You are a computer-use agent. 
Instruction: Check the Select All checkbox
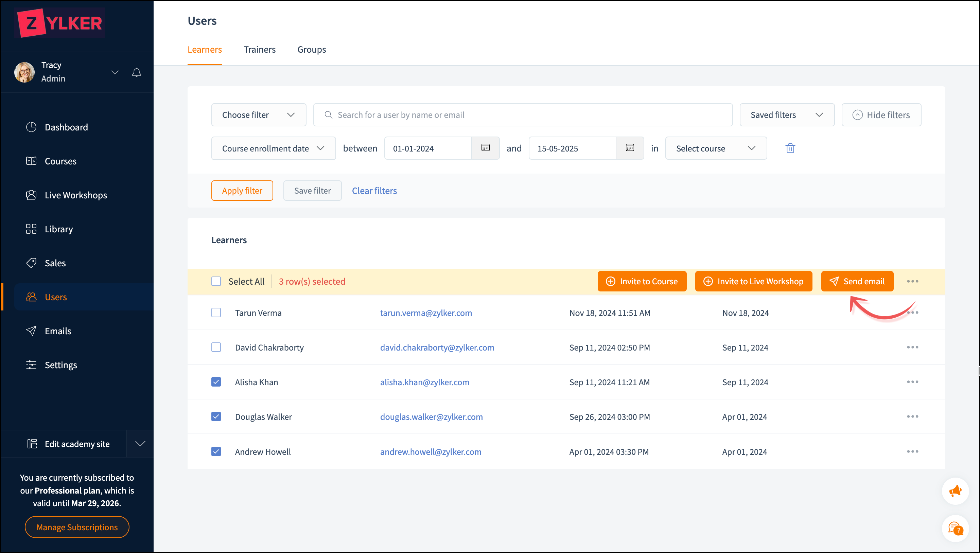tap(216, 282)
